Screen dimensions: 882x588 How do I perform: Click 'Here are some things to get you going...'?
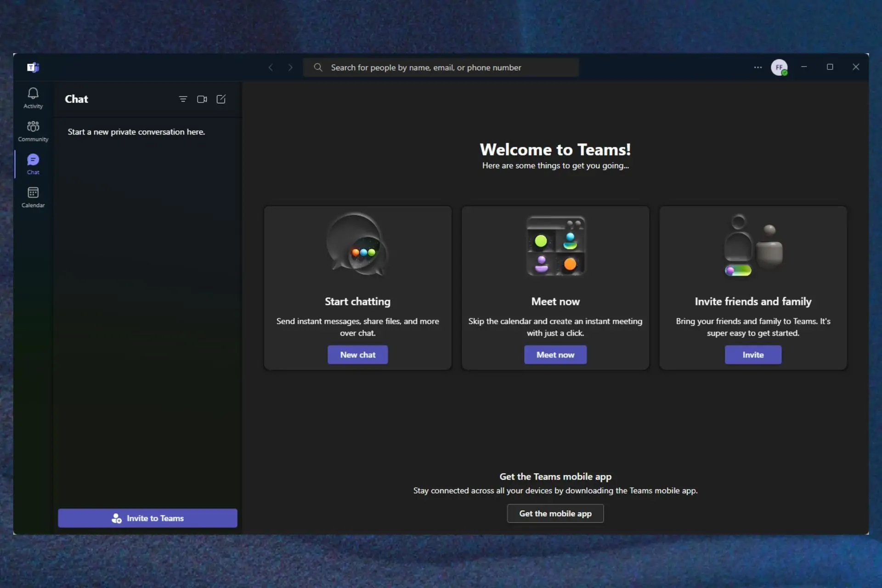[x=555, y=166]
